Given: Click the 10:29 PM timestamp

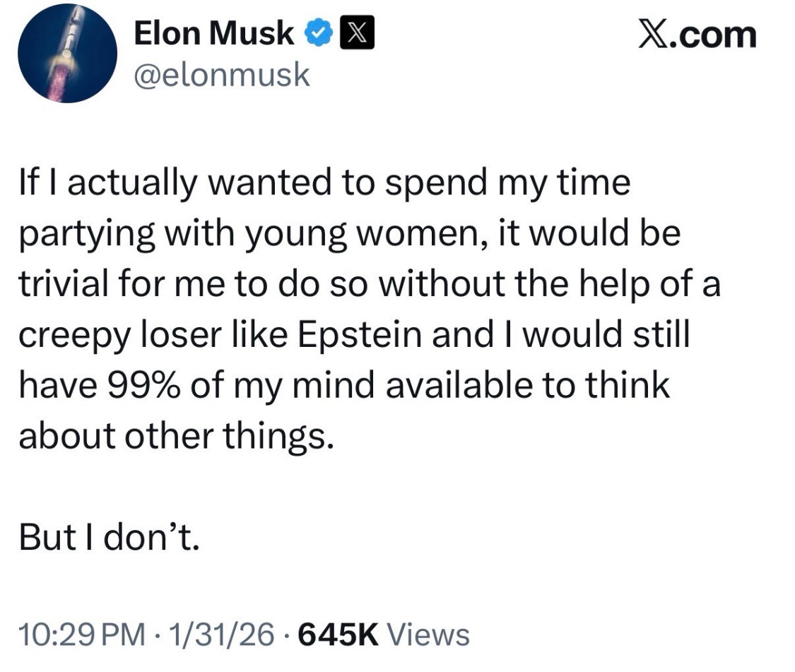Looking at the screenshot, I should tap(75, 634).
